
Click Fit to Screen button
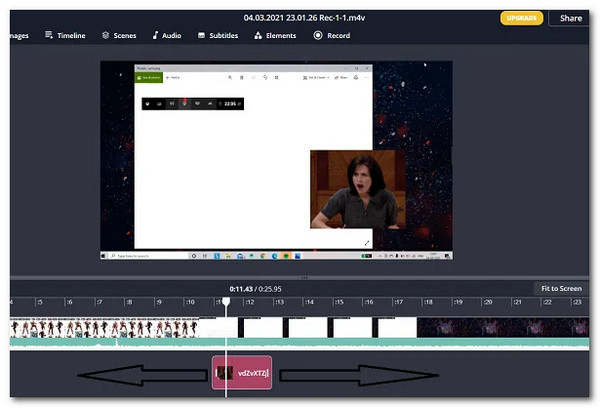(x=561, y=288)
